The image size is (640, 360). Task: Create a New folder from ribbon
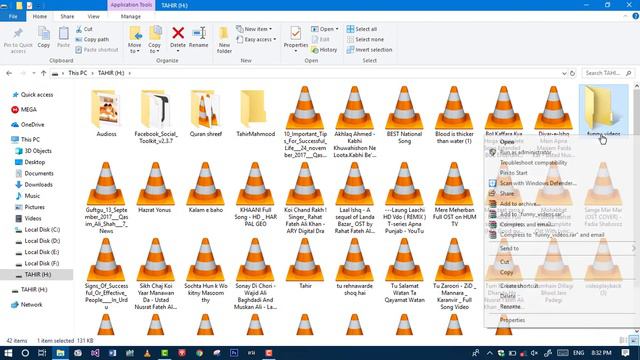(x=224, y=40)
